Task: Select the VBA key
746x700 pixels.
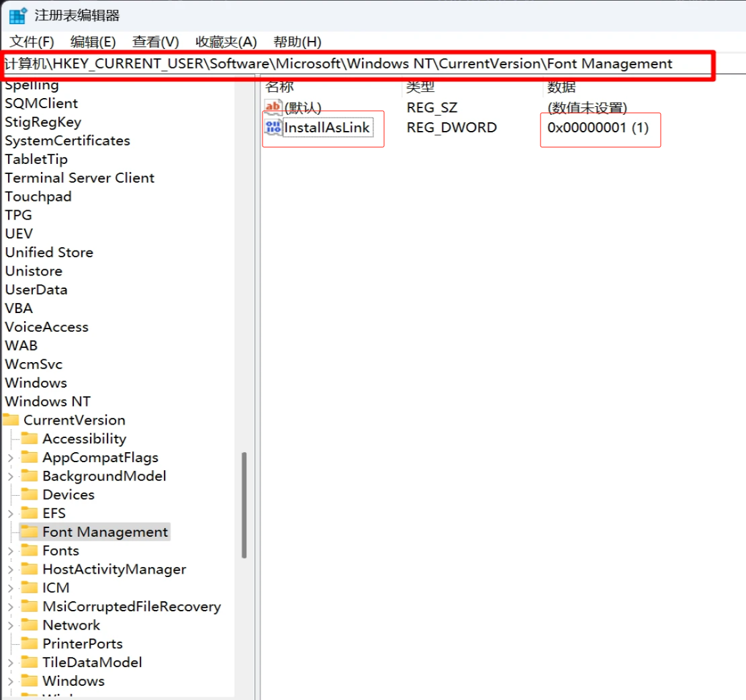Action: [19, 308]
